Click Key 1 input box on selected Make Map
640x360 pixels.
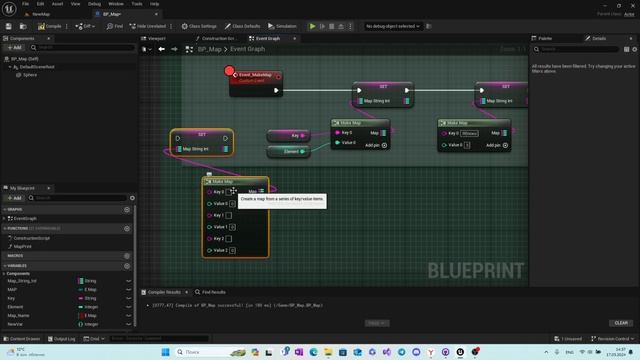(229, 215)
